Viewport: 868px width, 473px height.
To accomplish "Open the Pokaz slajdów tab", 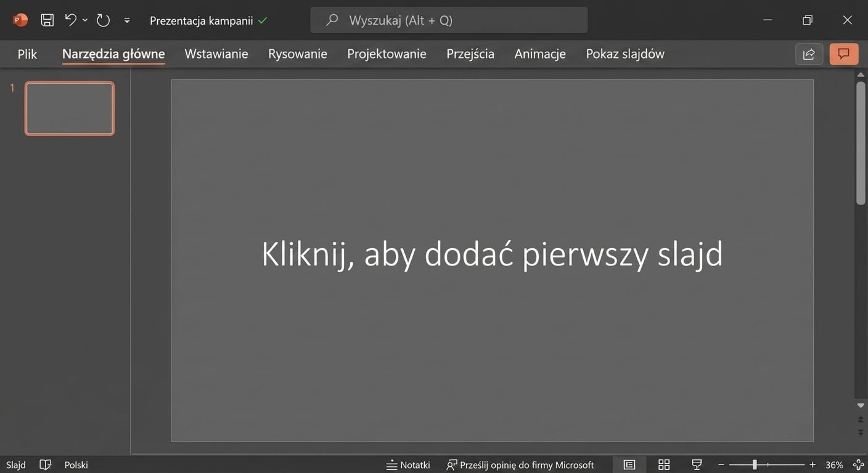I will click(x=625, y=54).
